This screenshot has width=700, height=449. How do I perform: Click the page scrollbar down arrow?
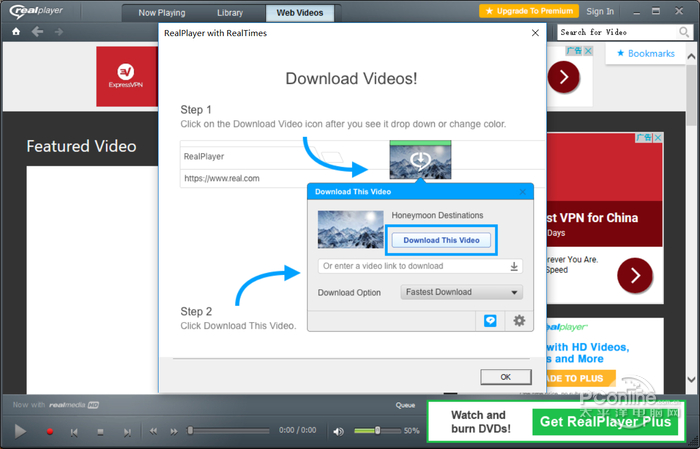(x=692, y=380)
